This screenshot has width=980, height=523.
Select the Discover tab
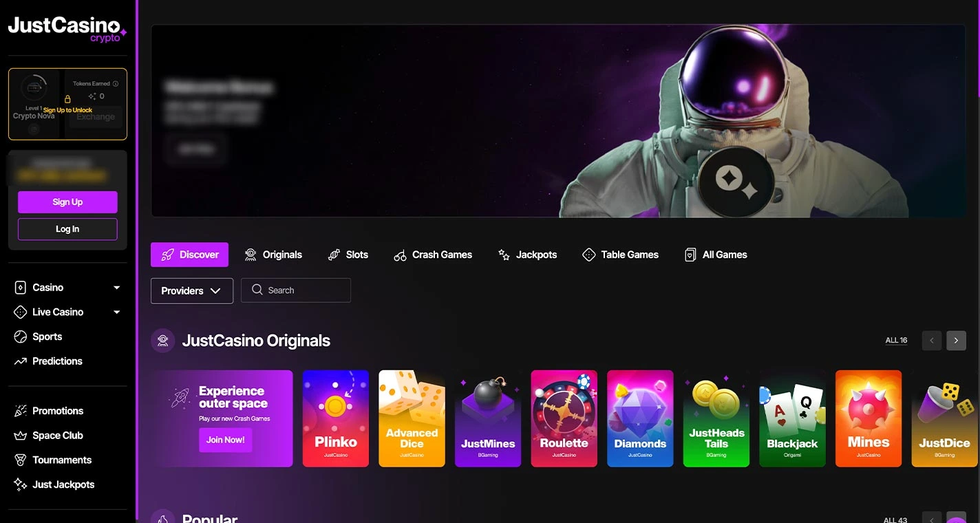click(x=189, y=255)
